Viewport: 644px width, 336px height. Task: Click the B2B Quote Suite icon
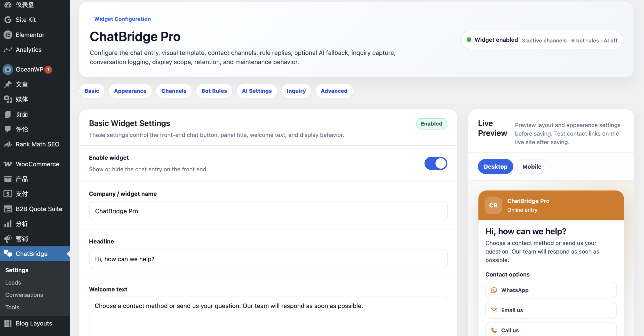click(8, 209)
